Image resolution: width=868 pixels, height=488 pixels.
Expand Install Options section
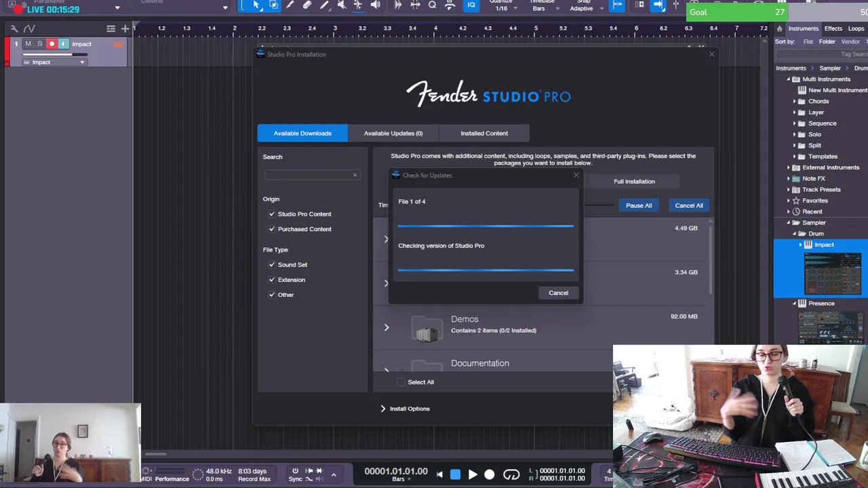point(406,409)
